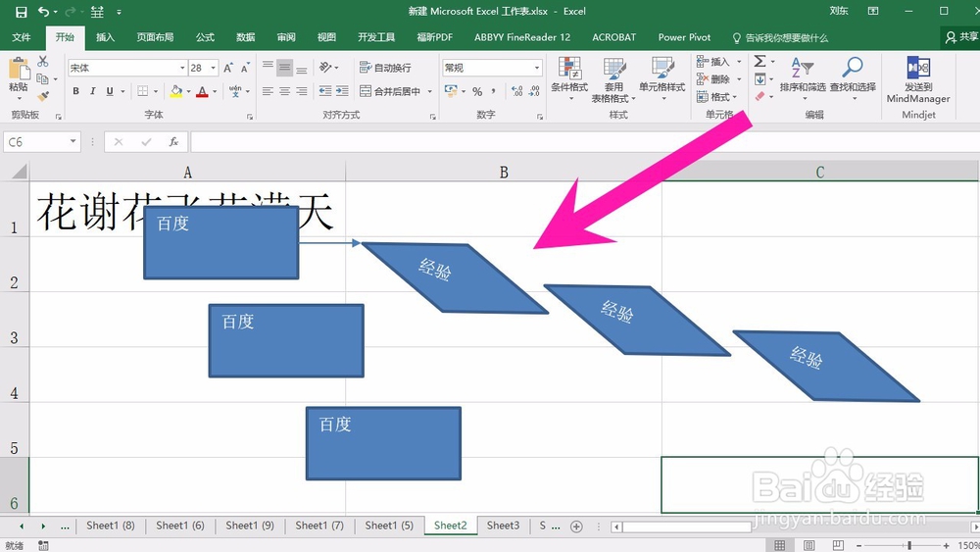Toggle center horizontal alignment
The image size is (980, 552).
[284, 91]
